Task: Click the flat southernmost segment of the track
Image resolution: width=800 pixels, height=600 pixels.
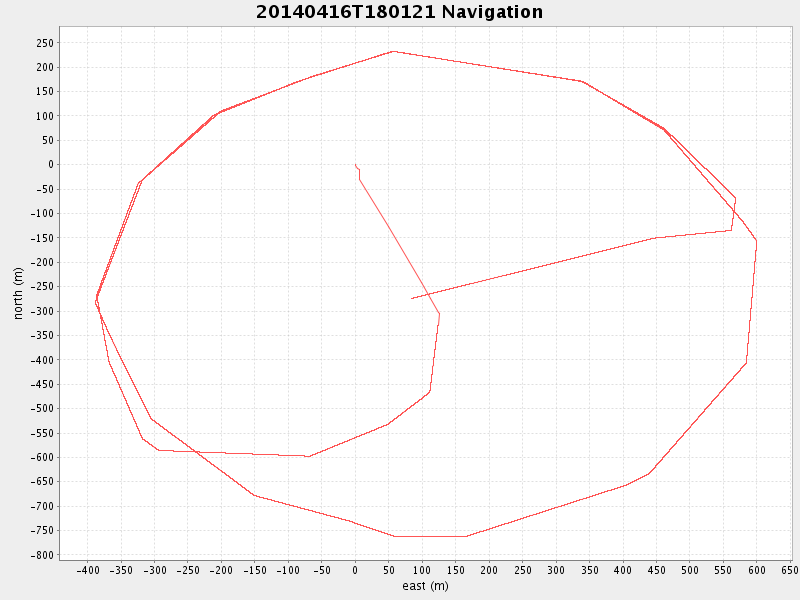Action: click(430, 536)
